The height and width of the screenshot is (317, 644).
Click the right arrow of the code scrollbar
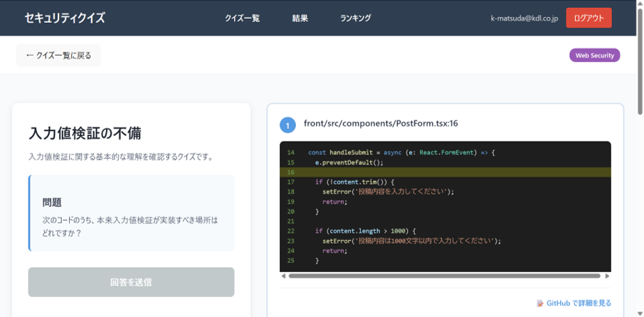point(607,276)
